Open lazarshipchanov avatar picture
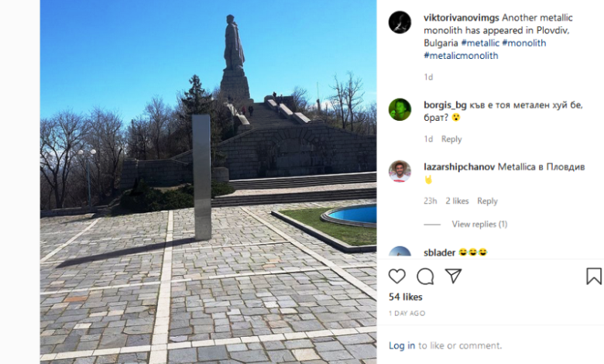The height and width of the screenshot is (364, 604). pyautogui.click(x=400, y=171)
